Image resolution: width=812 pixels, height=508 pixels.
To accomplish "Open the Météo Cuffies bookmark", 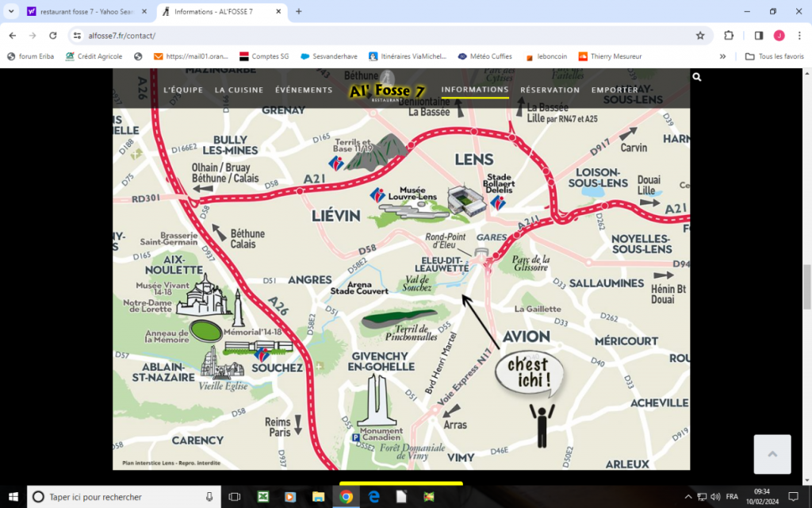I will 487,56.
